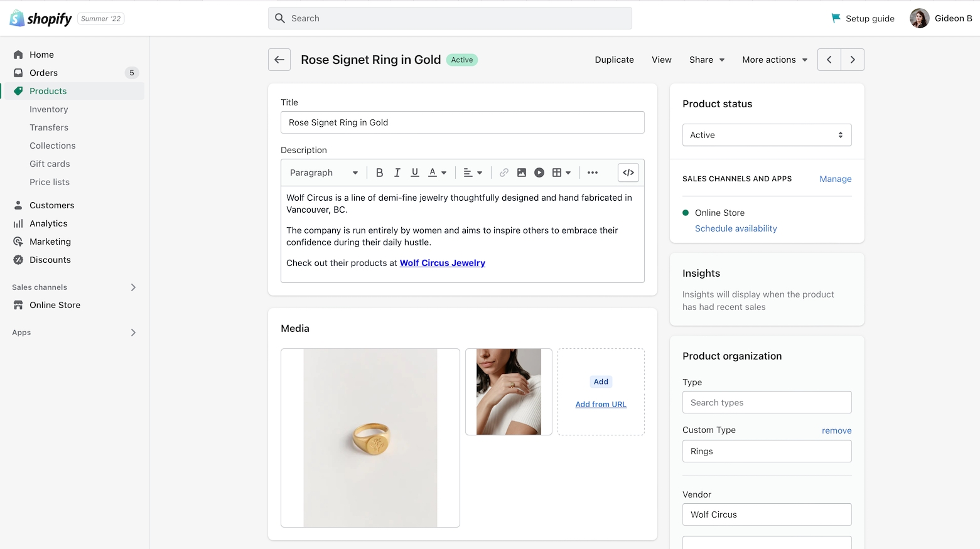
Task: Open the Paragraph style dropdown
Action: click(x=323, y=173)
